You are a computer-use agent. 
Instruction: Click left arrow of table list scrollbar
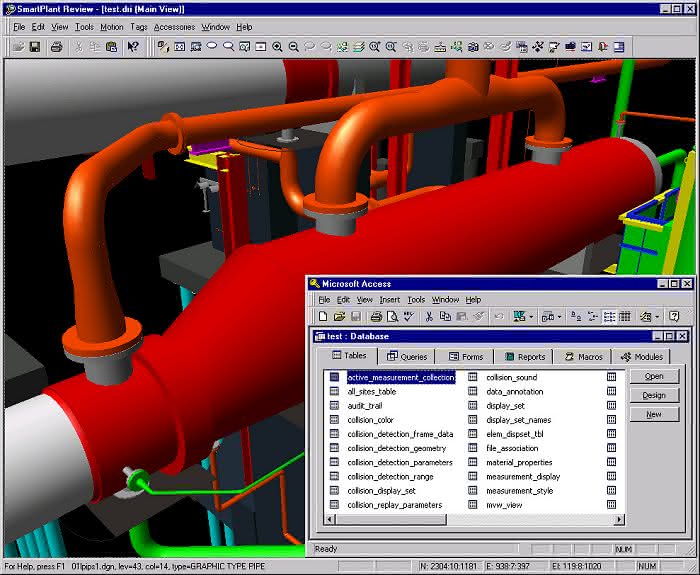click(x=330, y=519)
